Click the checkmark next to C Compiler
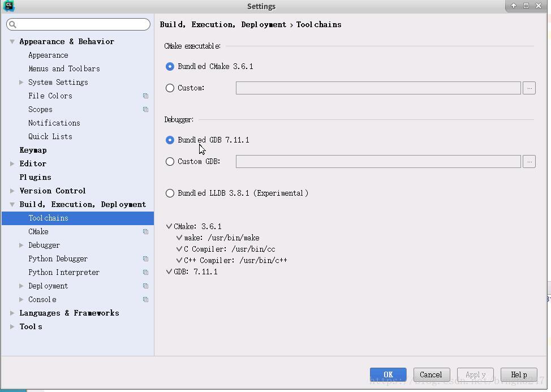Screen dimensions: 551x392 pos(179,249)
